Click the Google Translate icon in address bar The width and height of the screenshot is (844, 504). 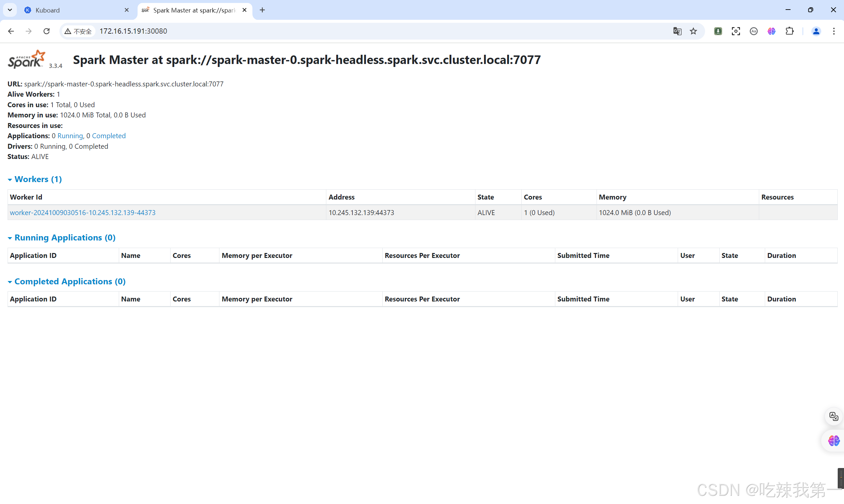click(x=677, y=31)
